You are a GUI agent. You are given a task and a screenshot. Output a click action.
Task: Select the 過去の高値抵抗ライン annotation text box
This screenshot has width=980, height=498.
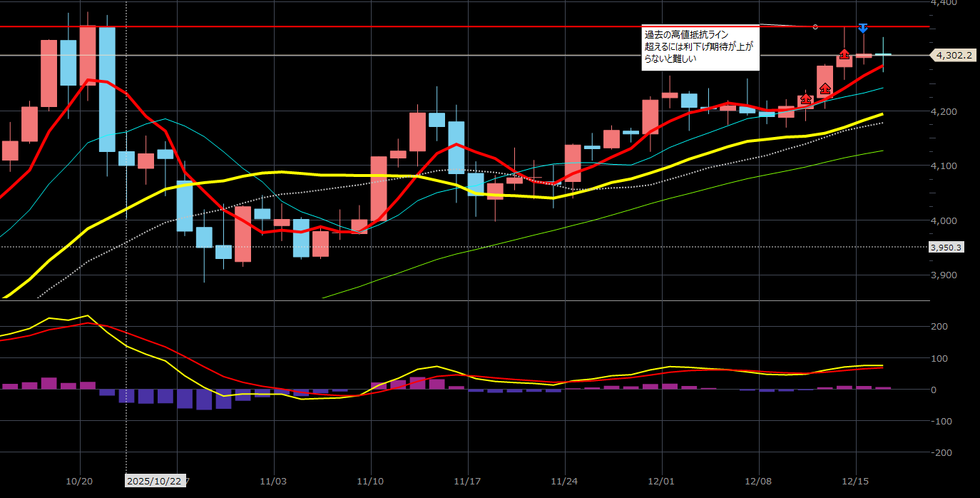[x=700, y=48]
